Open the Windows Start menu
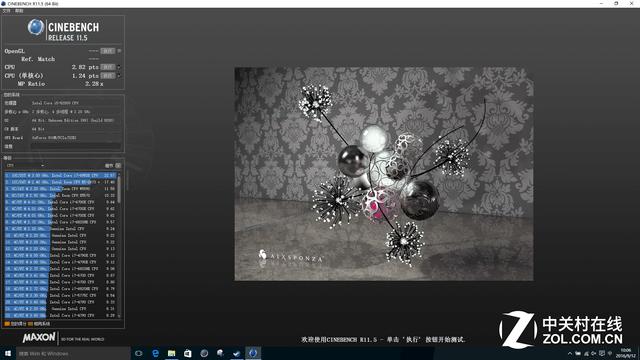Viewport: 640px width, 360px height. coord(8,353)
